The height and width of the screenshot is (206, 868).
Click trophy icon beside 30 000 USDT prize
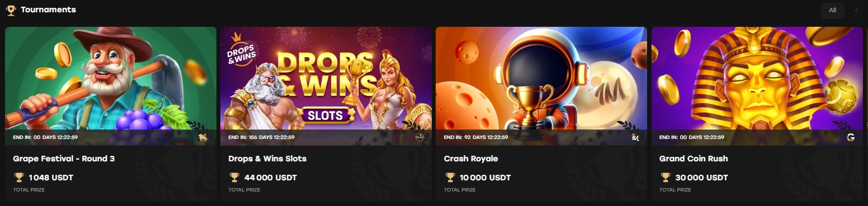tap(665, 178)
